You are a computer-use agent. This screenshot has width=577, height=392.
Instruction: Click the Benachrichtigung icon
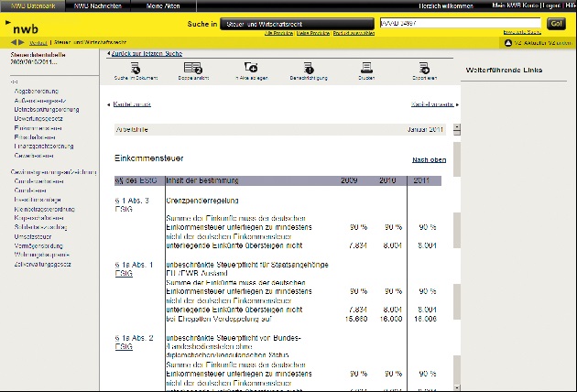point(309,68)
